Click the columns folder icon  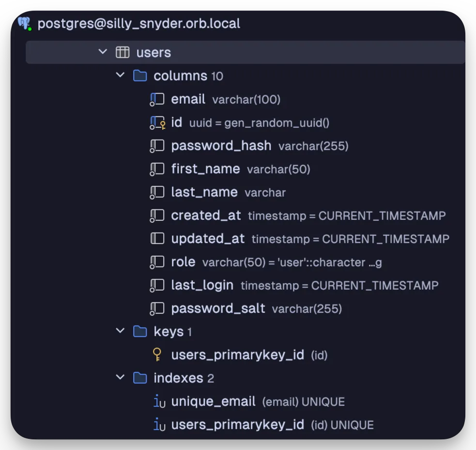(x=140, y=76)
